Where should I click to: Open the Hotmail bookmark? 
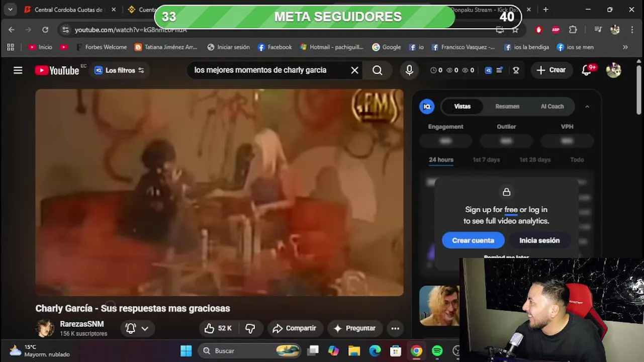332,47
